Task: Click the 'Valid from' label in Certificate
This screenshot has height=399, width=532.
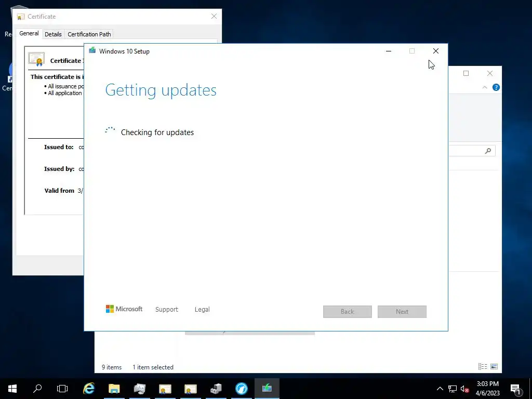Action: 59,191
